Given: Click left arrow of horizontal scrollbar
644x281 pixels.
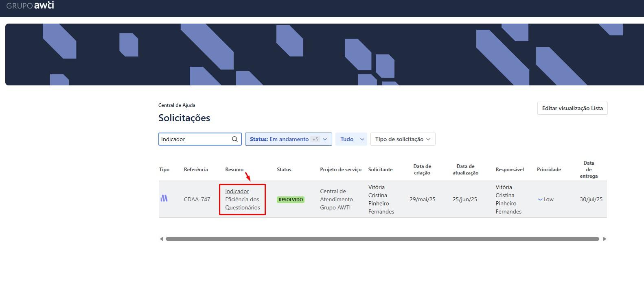Looking at the screenshot, I should [162, 239].
